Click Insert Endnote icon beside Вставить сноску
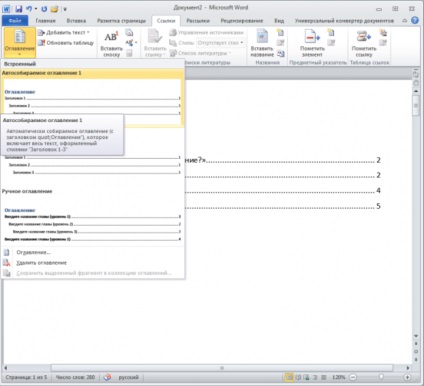The height and width of the screenshot is (386, 424). (x=129, y=33)
